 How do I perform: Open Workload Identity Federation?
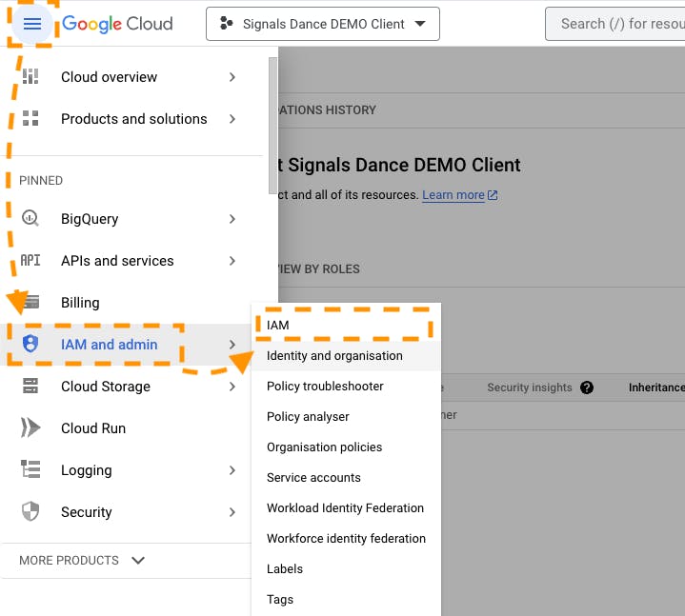[346, 507]
